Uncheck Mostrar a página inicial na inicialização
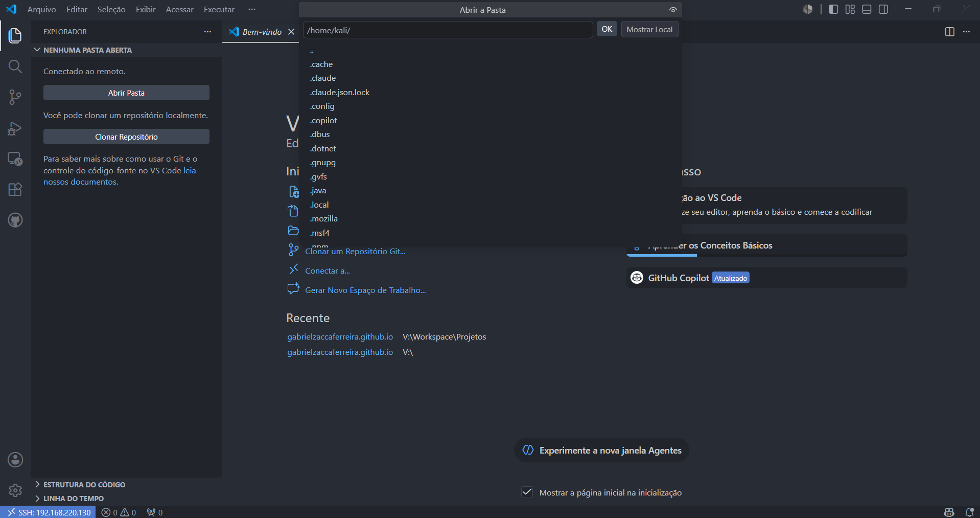The height and width of the screenshot is (518, 980). click(527, 492)
